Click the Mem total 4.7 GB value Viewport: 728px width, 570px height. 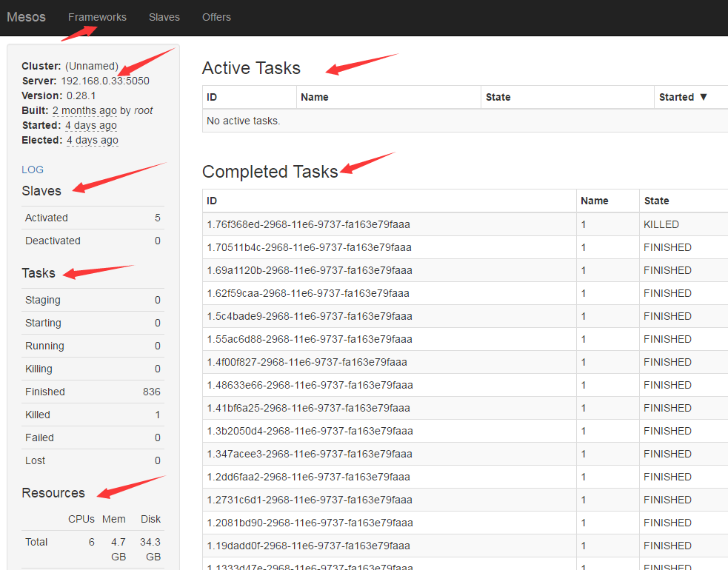tap(118, 549)
